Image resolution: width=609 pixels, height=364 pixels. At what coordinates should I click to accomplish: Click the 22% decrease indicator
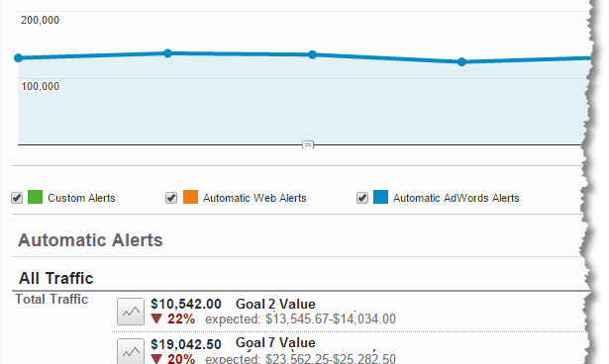tap(173, 318)
